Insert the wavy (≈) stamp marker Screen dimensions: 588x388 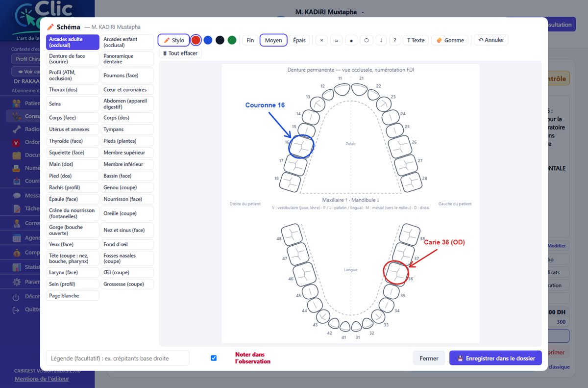tap(336, 40)
